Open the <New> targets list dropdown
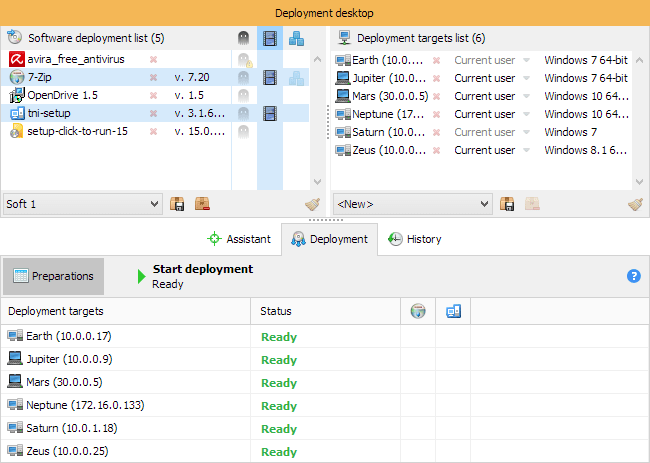Image resolution: width=650 pixels, height=463 pixels. point(484,204)
